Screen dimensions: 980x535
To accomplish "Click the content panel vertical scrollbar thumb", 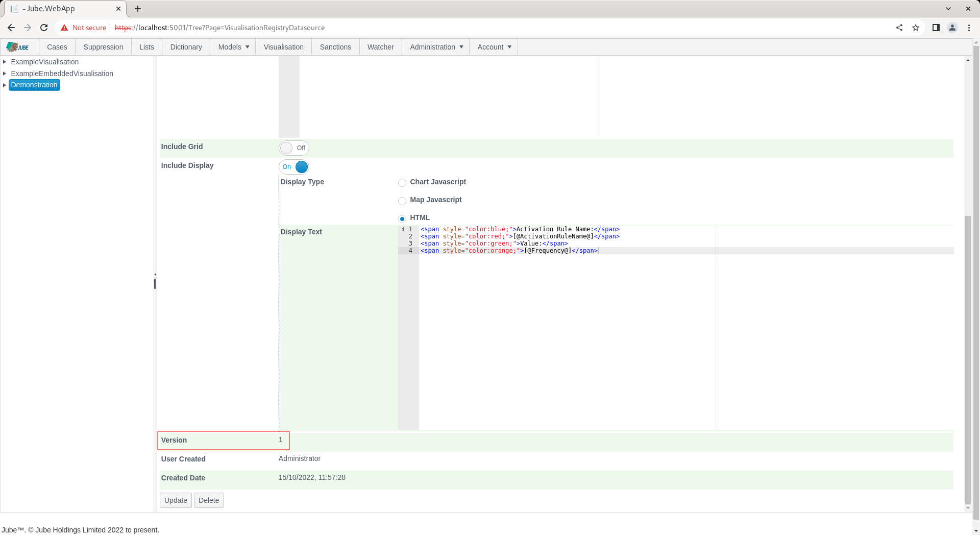I will point(968,359).
